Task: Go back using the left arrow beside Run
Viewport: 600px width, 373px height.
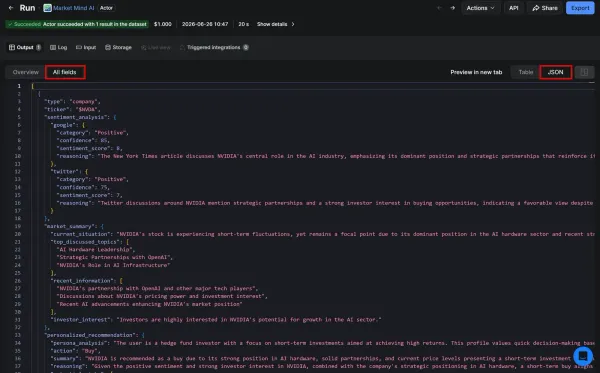Action: 11,8
